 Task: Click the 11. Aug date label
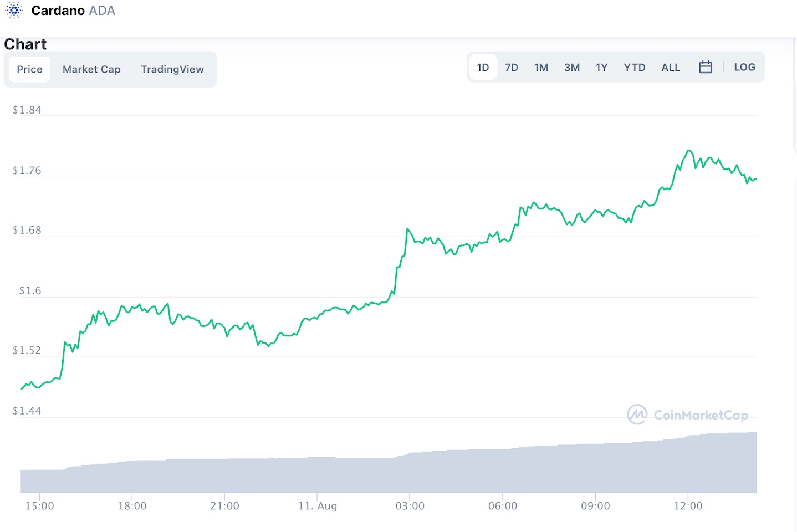point(317,505)
